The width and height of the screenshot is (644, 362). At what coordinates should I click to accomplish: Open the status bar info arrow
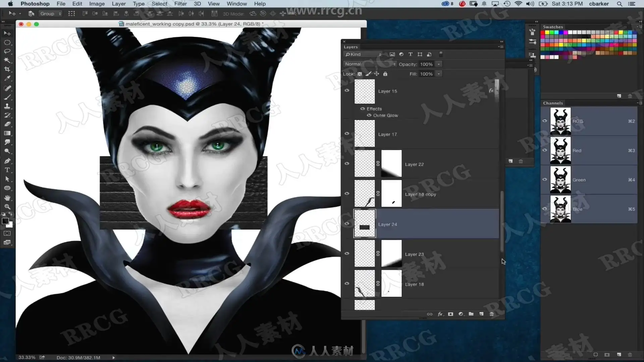[x=114, y=358]
